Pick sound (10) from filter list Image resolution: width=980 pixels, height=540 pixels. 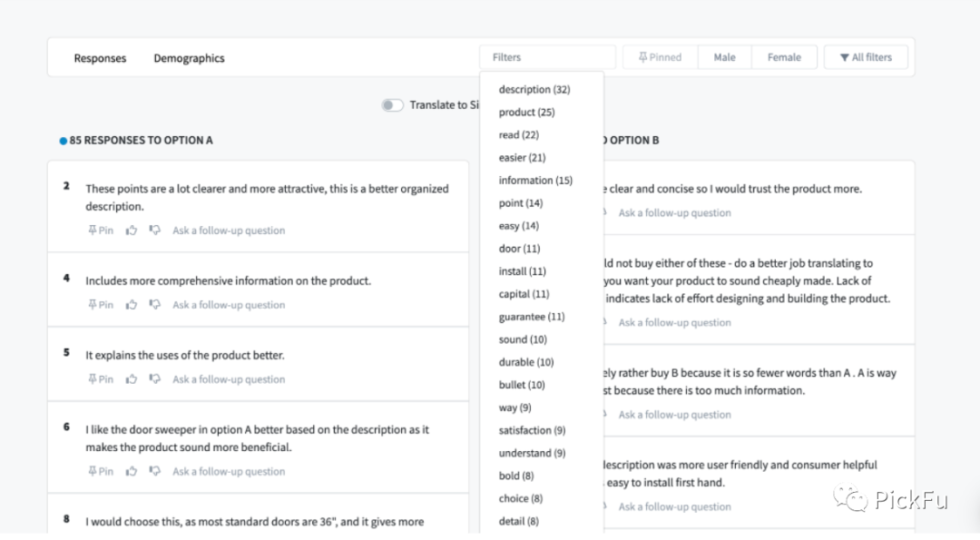click(x=523, y=339)
